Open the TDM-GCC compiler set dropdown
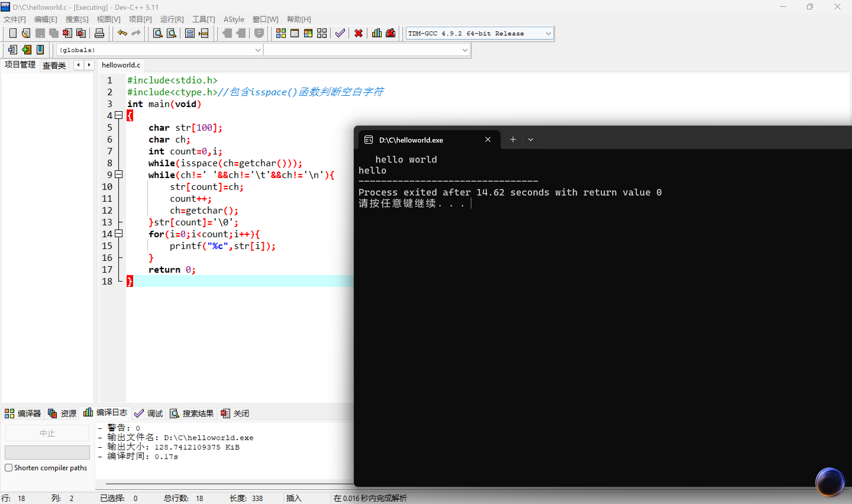Viewport: 852px width, 504px height. [x=548, y=34]
